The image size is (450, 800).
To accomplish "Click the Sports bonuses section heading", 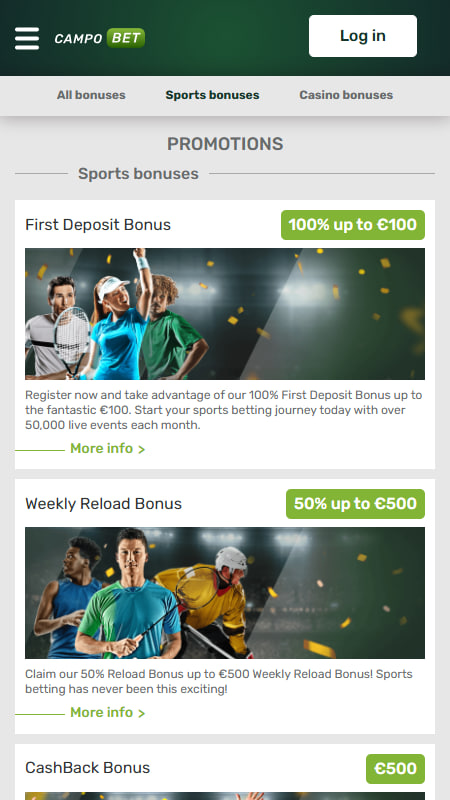I will (138, 173).
